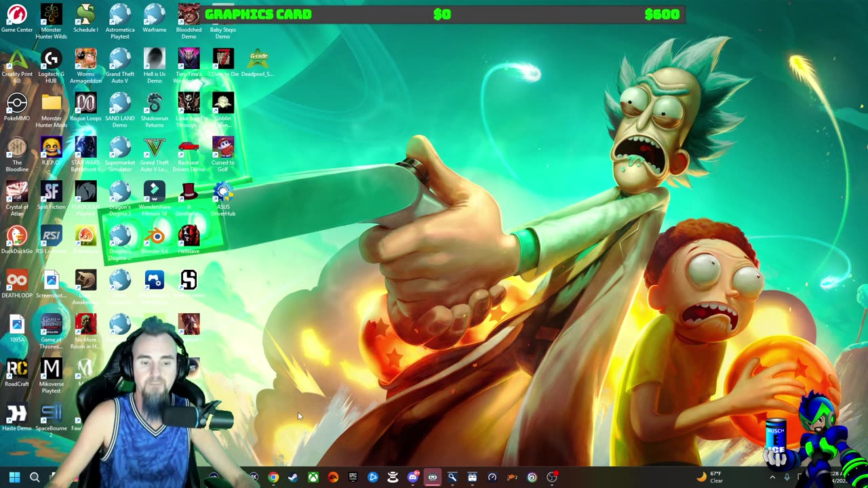Open the R.E.P.O. game shortcut
The image size is (868, 488).
52,151
